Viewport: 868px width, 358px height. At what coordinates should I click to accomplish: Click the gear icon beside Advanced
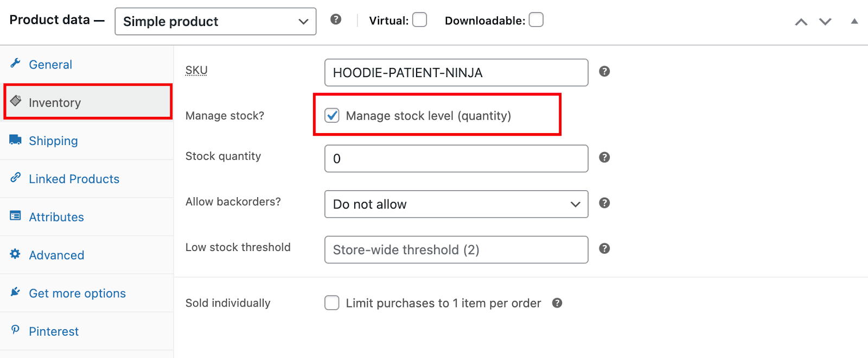pyautogui.click(x=15, y=255)
